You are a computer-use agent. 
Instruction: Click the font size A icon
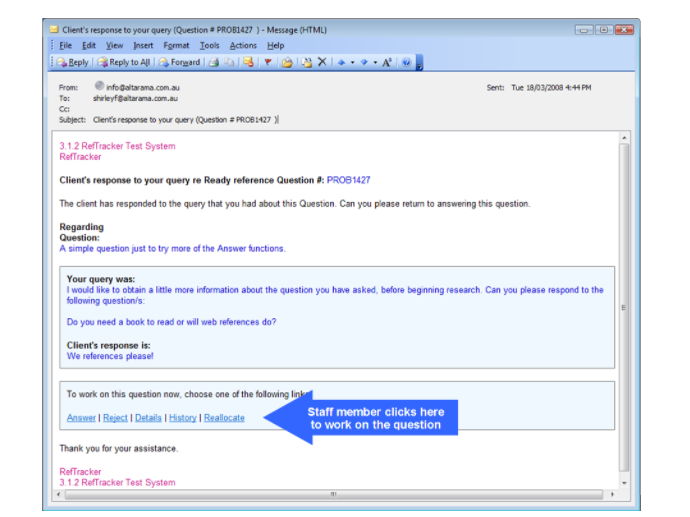click(x=387, y=62)
